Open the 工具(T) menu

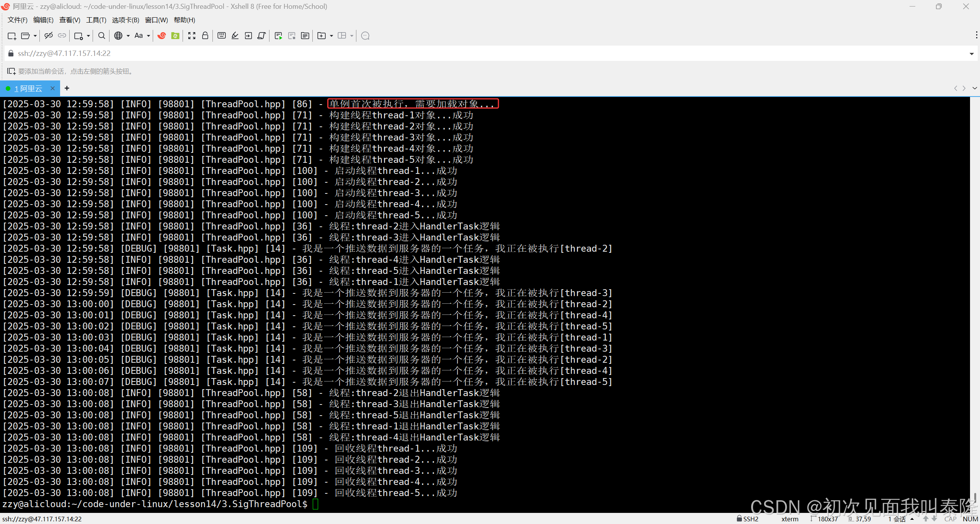pyautogui.click(x=96, y=20)
